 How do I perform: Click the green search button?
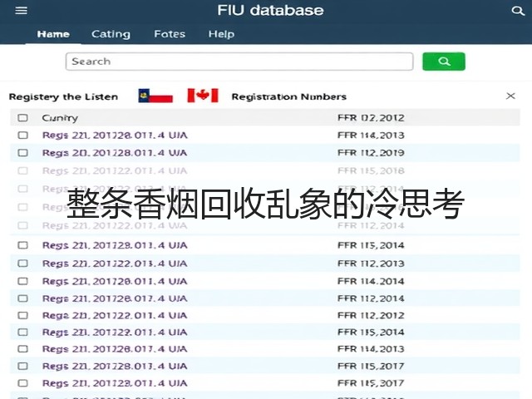[x=444, y=62]
